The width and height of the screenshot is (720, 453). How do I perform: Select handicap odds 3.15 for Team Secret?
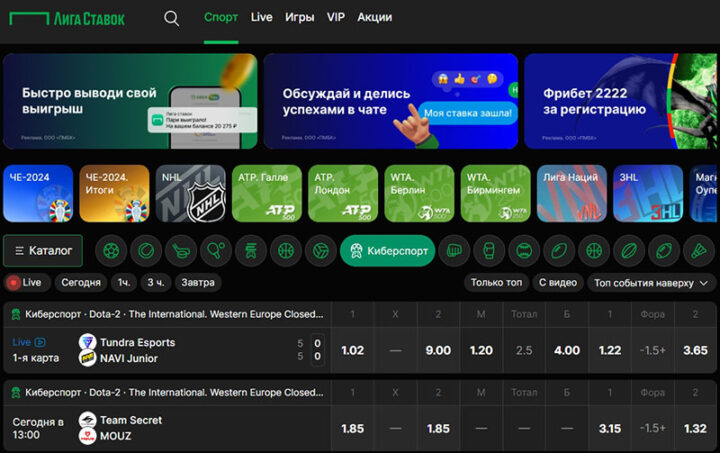pos(610,428)
